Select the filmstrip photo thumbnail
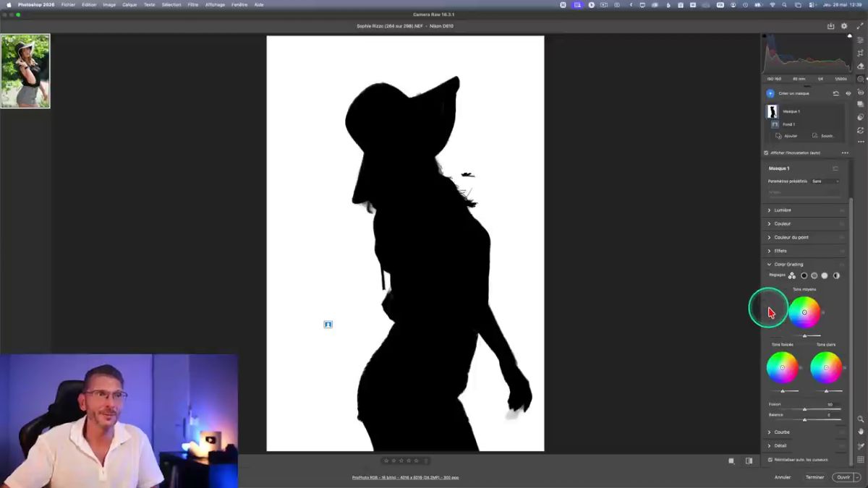The image size is (868, 488). tap(25, 71)
